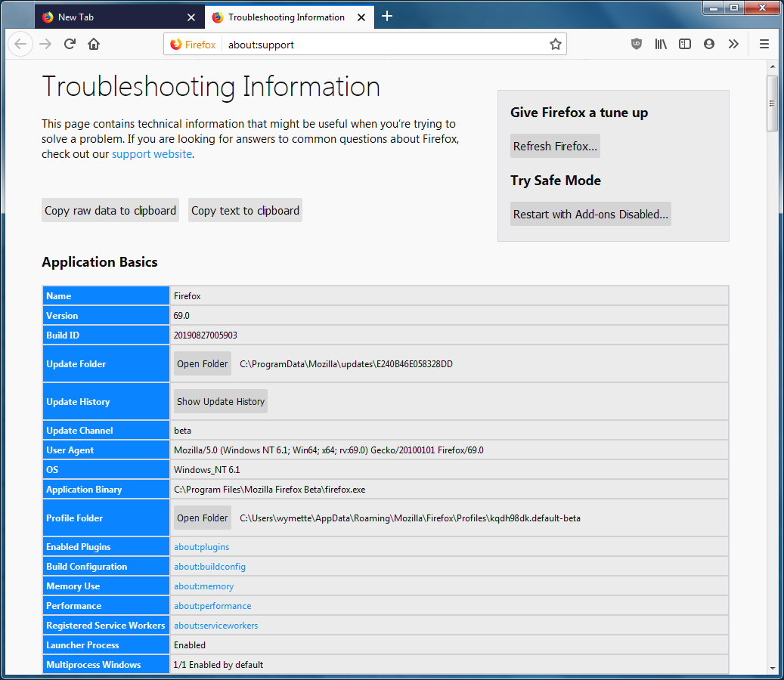Switch to the New Tab tab
784x680 pixels.
120,17
